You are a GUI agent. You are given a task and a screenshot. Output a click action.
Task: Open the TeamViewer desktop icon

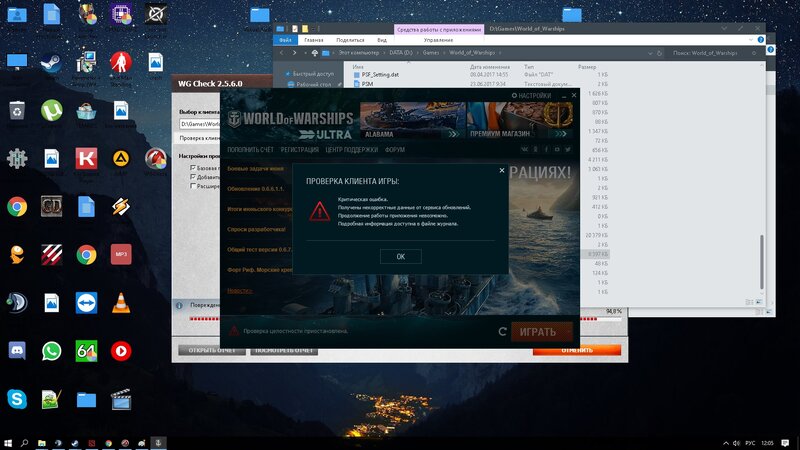click(86, 303)
